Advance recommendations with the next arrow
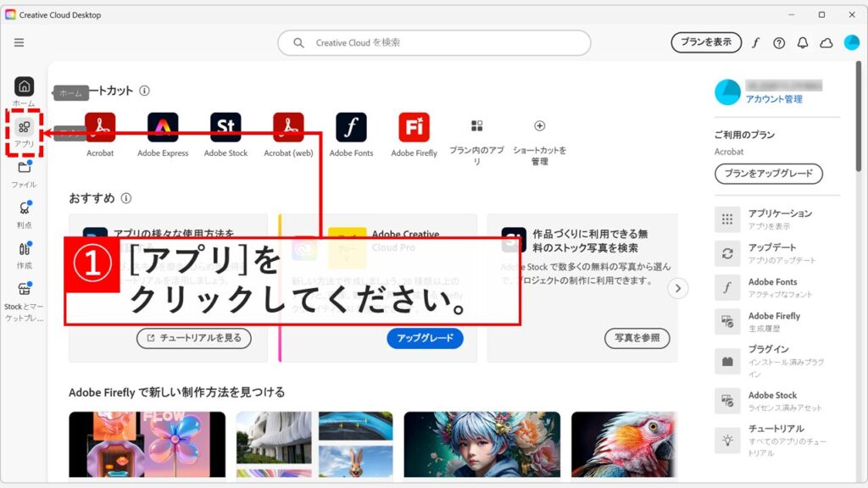 pos(678,288)
